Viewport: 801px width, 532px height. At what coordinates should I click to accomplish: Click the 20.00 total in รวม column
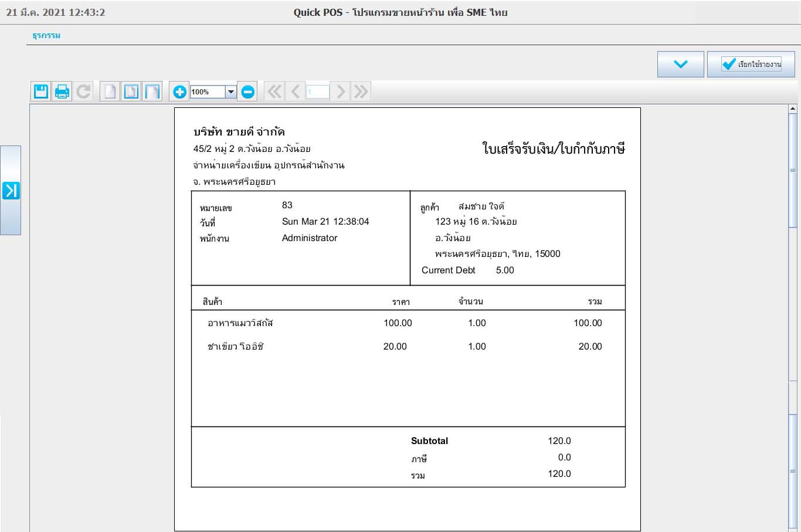tap(590, 347)
